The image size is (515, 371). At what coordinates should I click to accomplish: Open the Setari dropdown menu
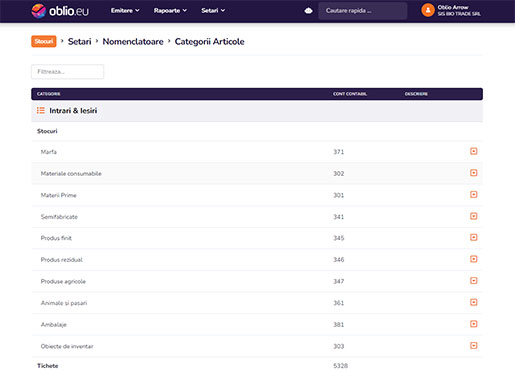[213, 11]
